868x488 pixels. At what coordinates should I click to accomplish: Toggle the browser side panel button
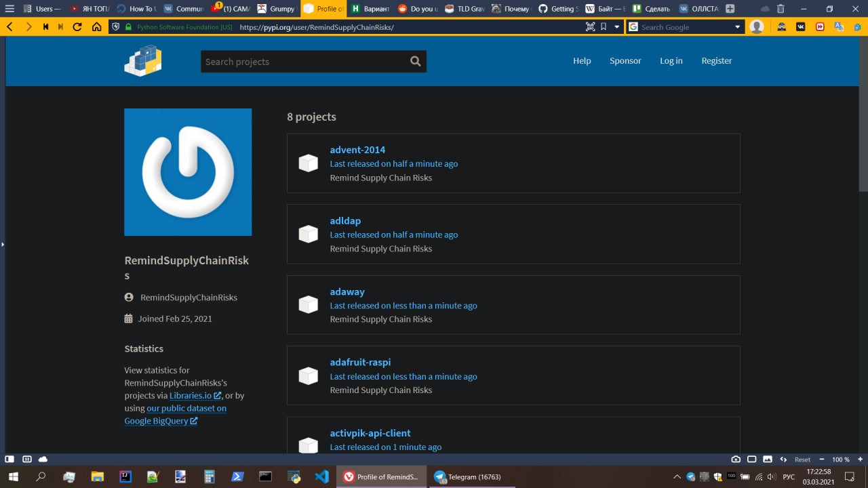[x=9, y=459]
